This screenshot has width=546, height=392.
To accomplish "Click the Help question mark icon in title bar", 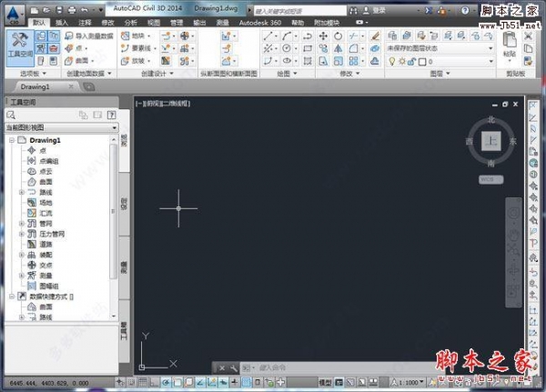I will pos(465,10).
